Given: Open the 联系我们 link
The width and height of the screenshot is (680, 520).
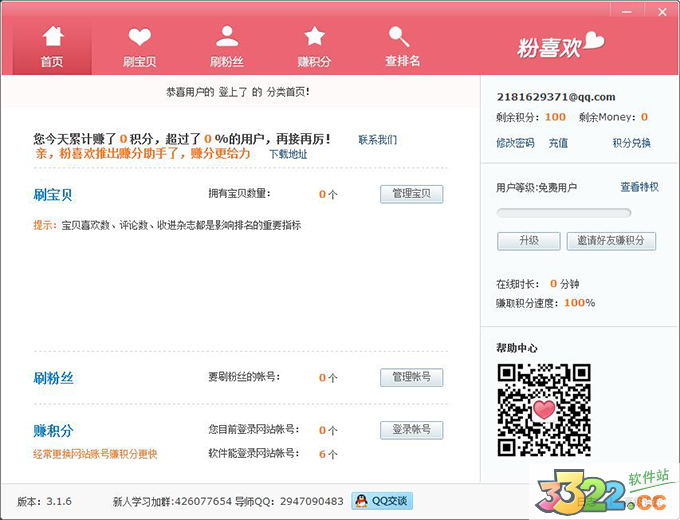Looking at the screenshot, I should pyautogui.click(x=377, y=140).
